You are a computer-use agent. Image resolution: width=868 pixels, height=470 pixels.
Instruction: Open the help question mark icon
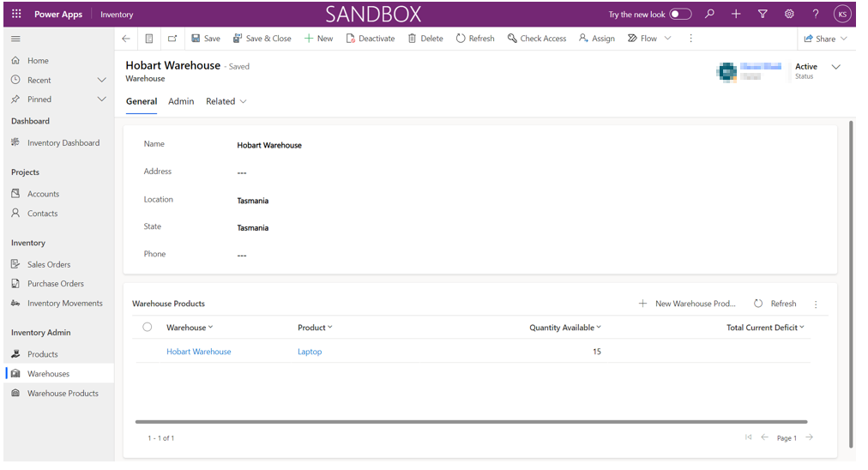point(816,14)
